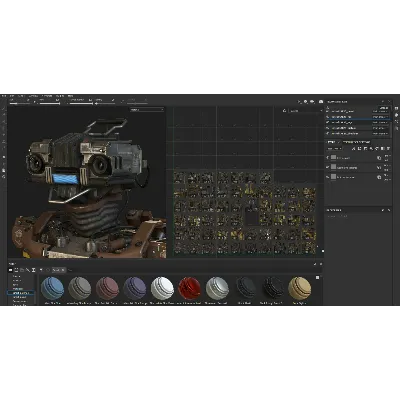Image resolution: width=400 pixels, height=400 pixels.
Task: Toggle visibility of the middle layer
Action: click(327, 167)
